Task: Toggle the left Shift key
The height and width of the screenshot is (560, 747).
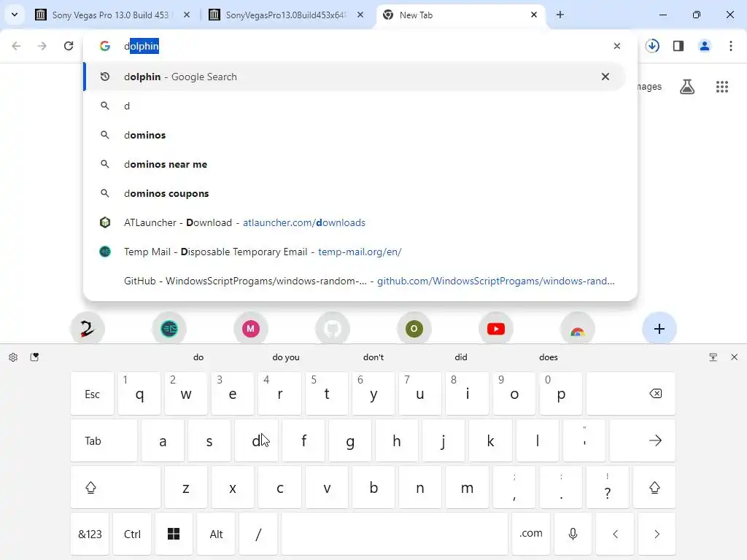Action: pos(115,487)
